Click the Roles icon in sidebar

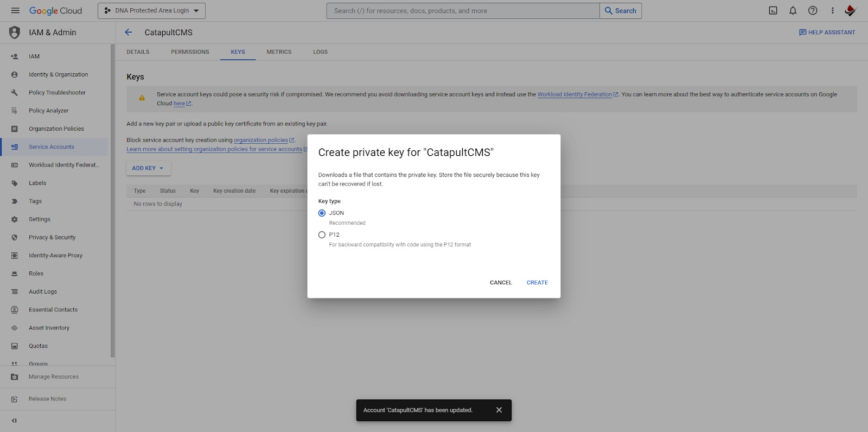click(15, 274)
